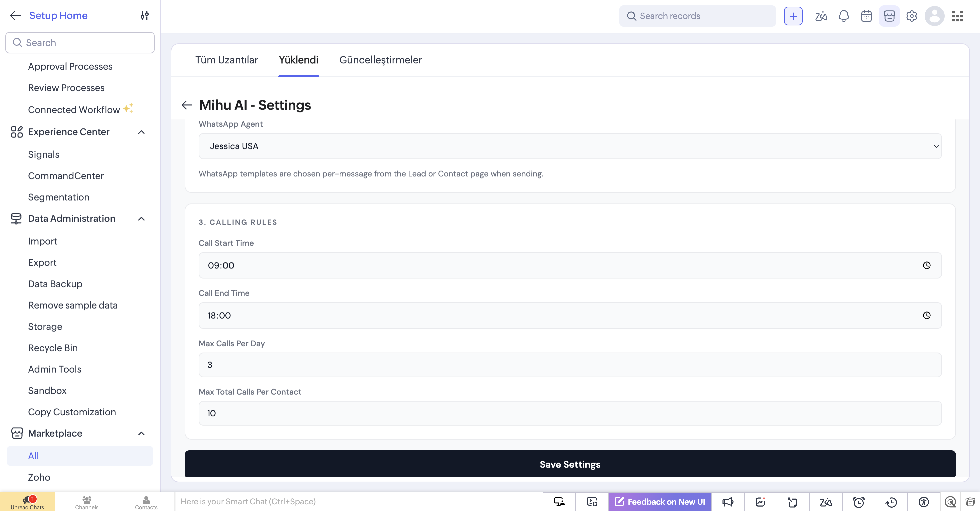Go back from Mihu AI Settings
The image size is (980, 511).
187,105
